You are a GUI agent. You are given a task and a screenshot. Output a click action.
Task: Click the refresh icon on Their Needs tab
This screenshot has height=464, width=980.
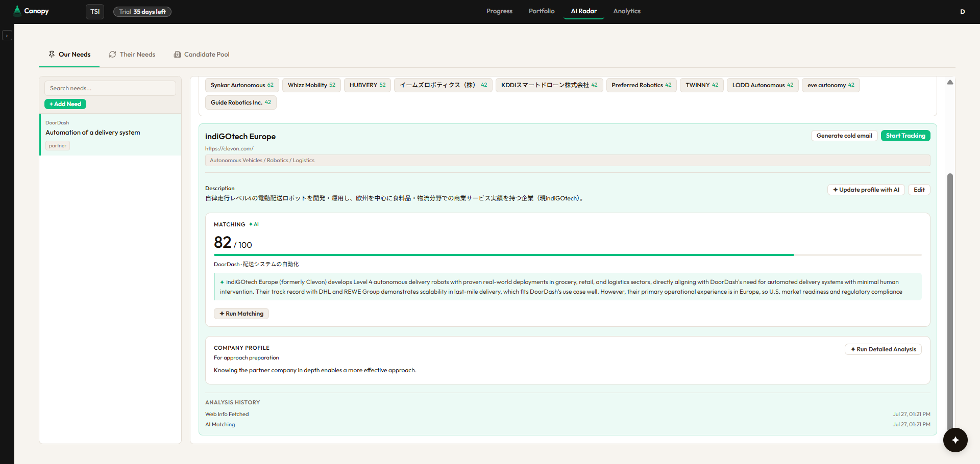pos(112,54)
